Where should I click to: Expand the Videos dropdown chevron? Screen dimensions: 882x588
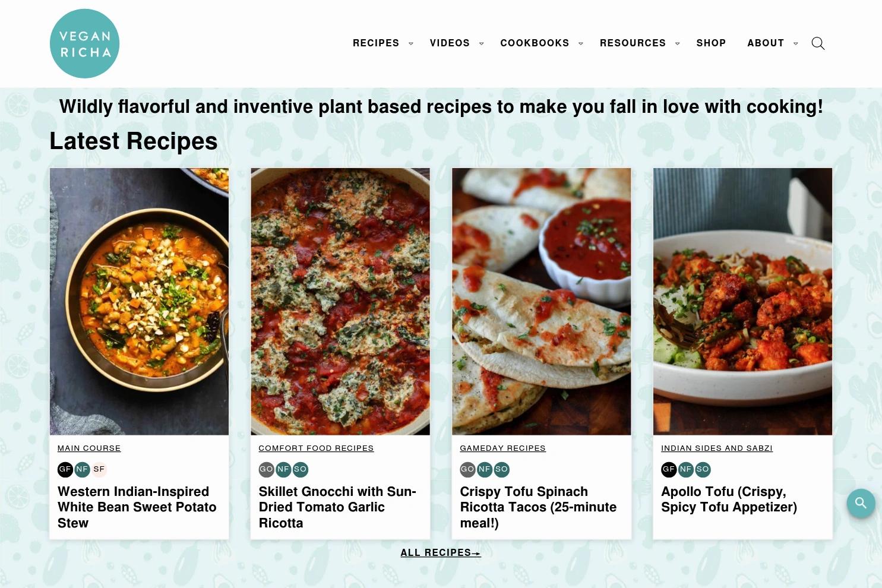[481, 43]
